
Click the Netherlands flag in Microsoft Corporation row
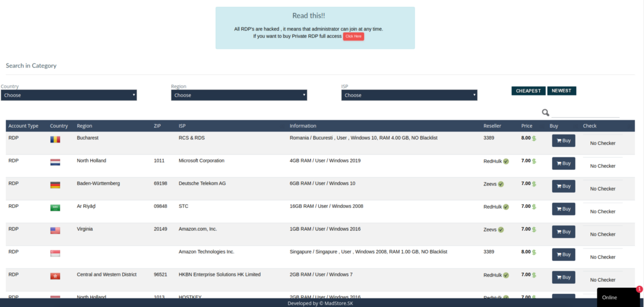pyautogui.click(x=55, y=162)
